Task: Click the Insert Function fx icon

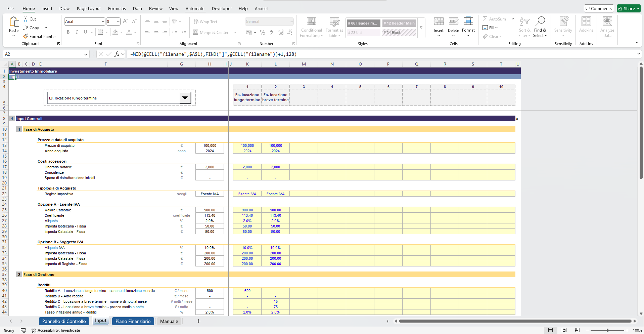Action: click(x=117, y=54)
